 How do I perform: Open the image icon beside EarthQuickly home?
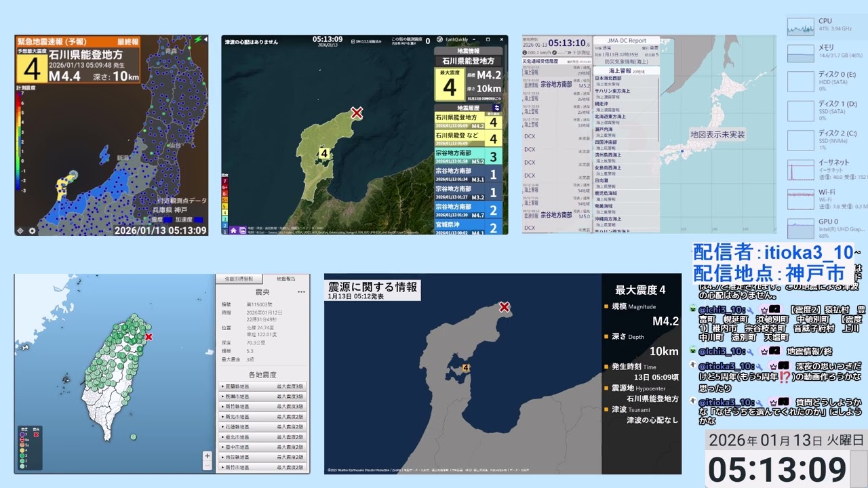click(242, 230)
